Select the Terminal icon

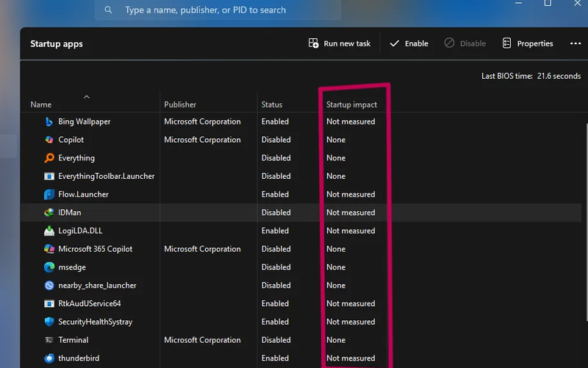click(49, 340)
